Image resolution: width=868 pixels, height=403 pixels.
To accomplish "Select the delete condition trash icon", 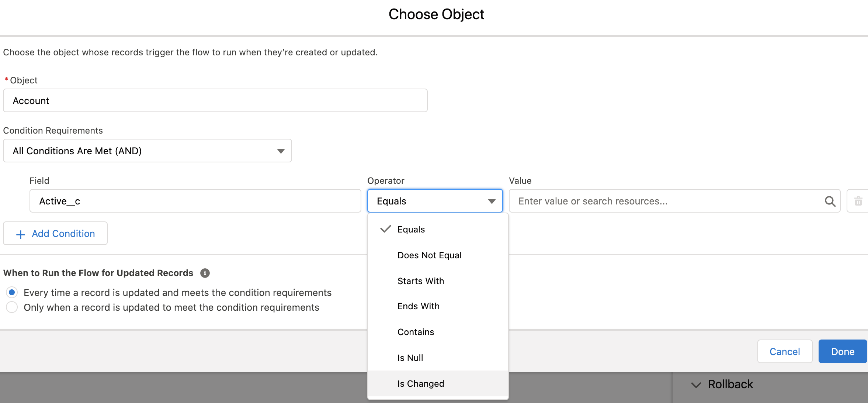I will click(x=858, y=201).
